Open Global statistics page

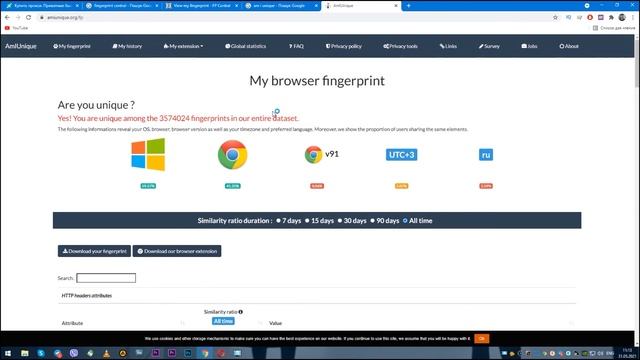[x=245, y=46]
